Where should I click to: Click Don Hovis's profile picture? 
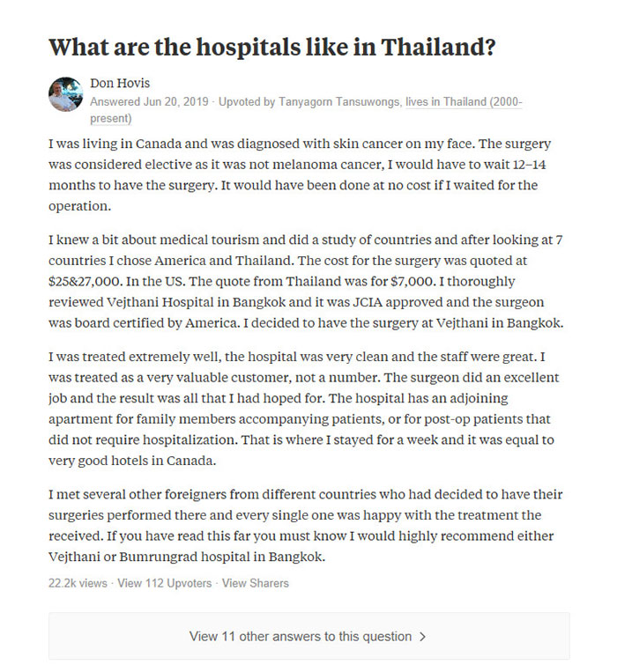[65, 94]
